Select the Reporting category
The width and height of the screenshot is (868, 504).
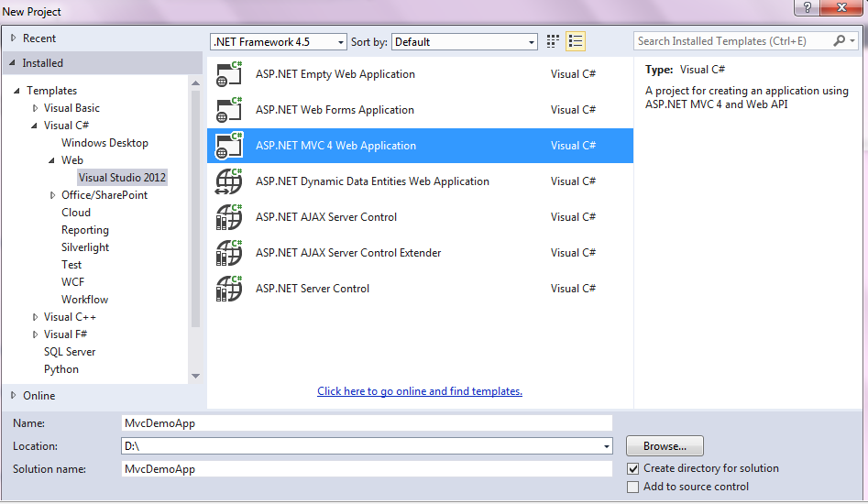point(84,230)
